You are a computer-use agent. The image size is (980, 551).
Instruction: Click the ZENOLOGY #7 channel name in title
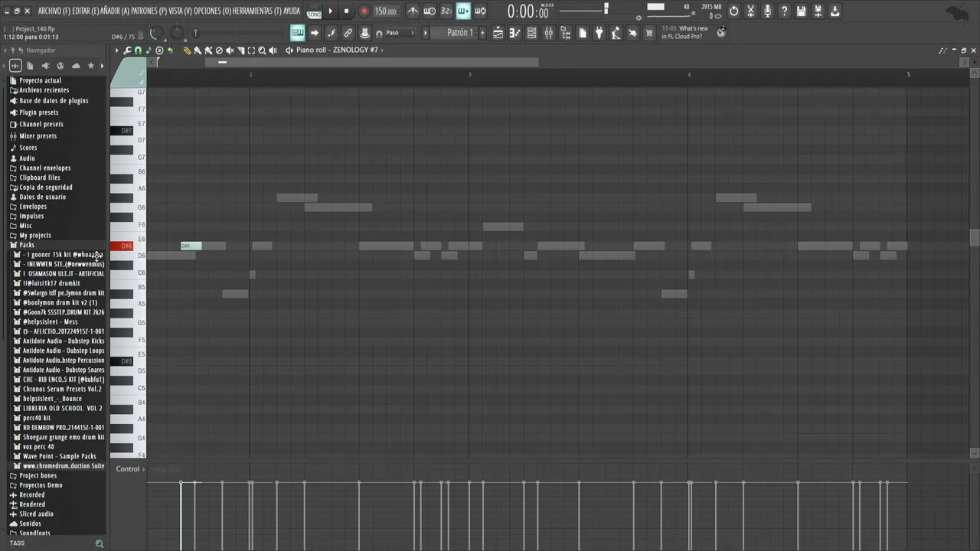pos(355,50)
